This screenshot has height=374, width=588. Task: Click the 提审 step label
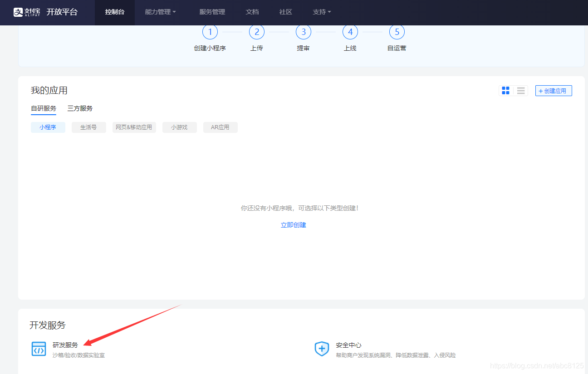pyautogui.click(x=304, y=48)
